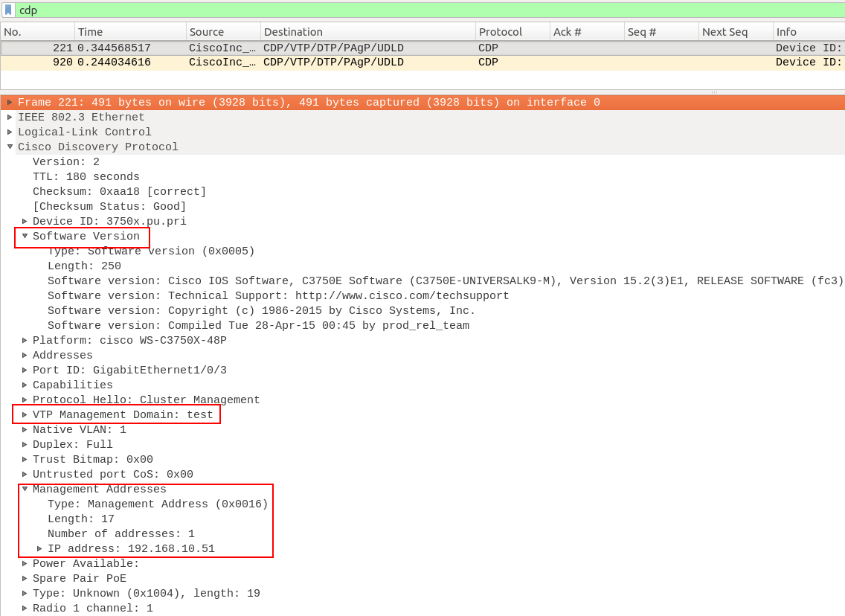This screenshot has height=616, width=845.
Task: Collapse the Management Addresses field
Action: [x=25, y=489]
